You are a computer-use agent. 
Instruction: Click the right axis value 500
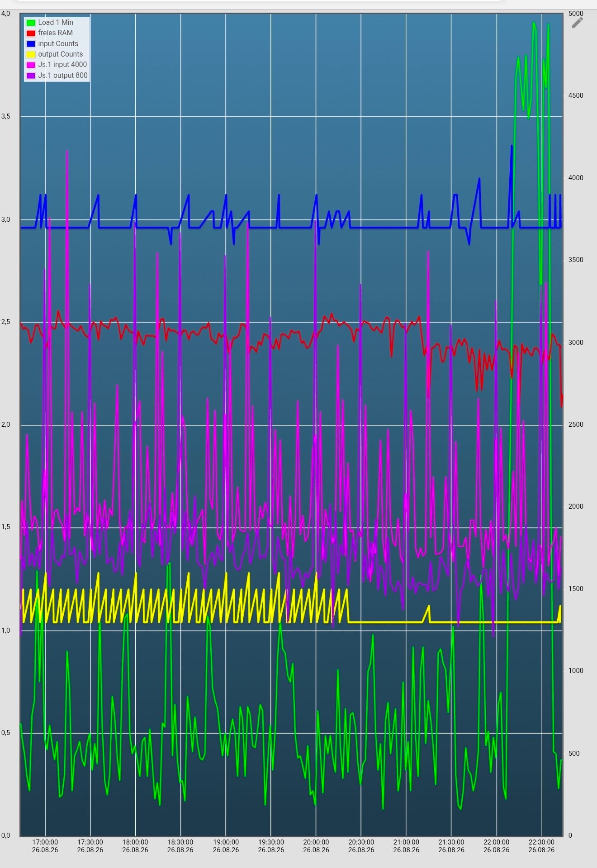tap(574, 754)
